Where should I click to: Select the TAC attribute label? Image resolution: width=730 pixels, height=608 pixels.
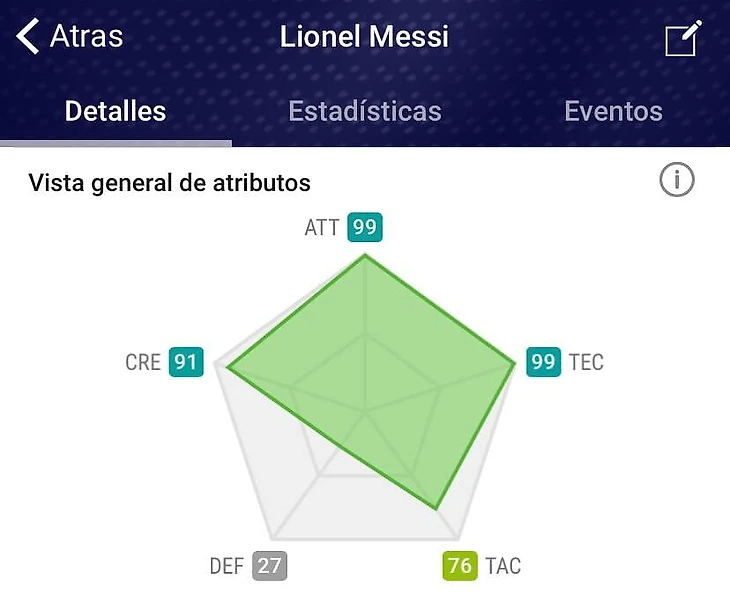(x=503, y=566)
